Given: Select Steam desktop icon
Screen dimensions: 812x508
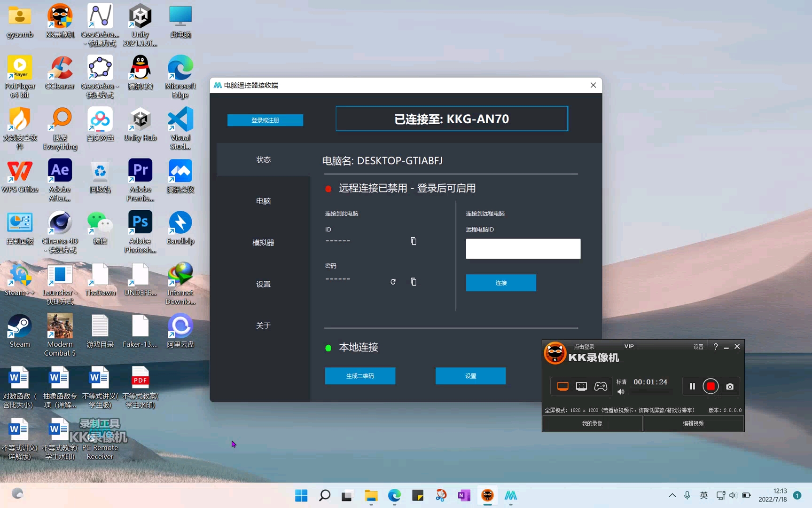Looking at the screenshot, I should point(20,331).
